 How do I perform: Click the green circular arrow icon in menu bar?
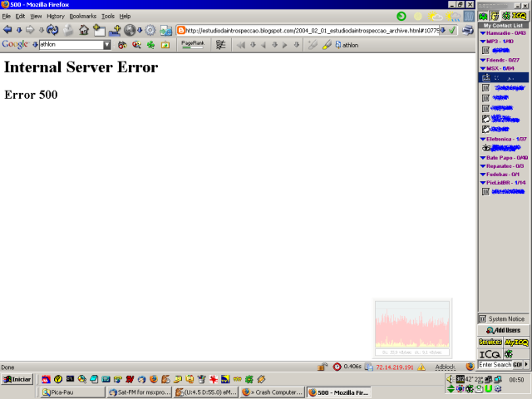401,16
